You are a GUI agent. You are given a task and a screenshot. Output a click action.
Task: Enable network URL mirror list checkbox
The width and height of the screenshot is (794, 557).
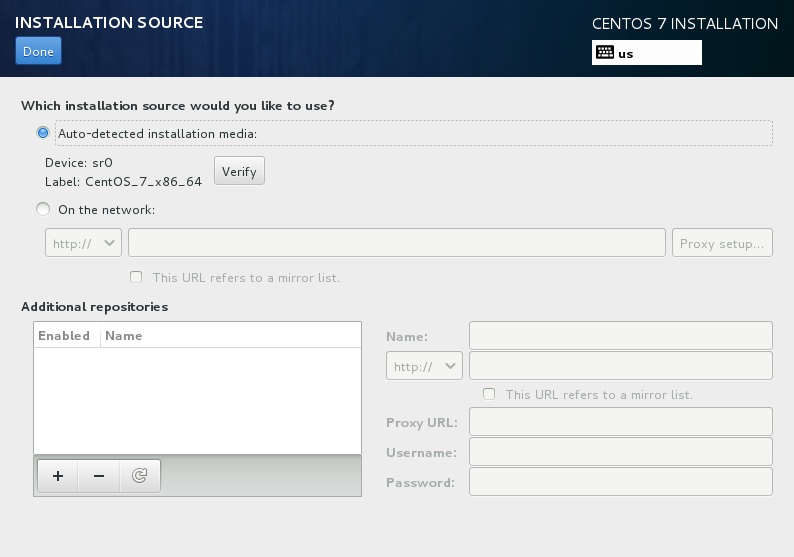[x=136, y=277]
